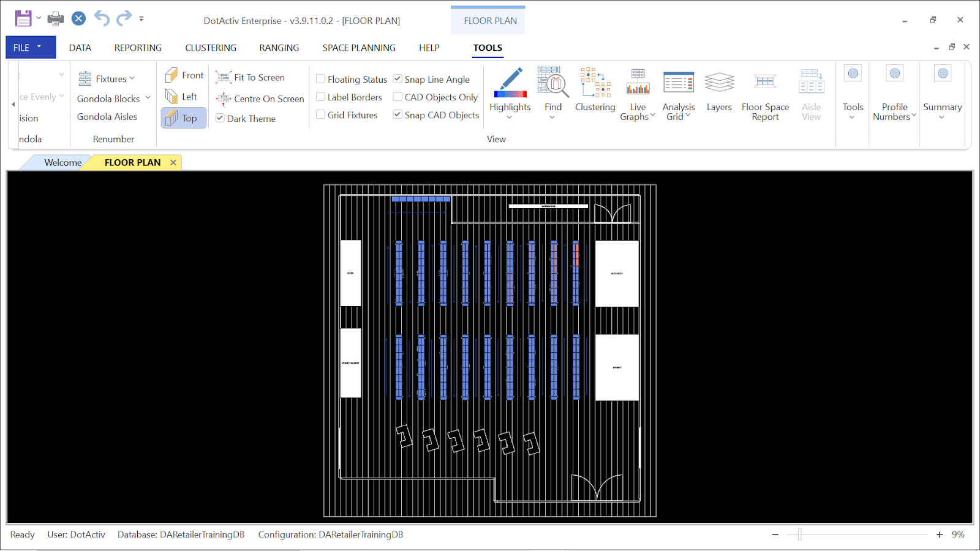Switch to the Front view
The height and width of the screenshot is (551, 980).
click(x=184, y=75)
